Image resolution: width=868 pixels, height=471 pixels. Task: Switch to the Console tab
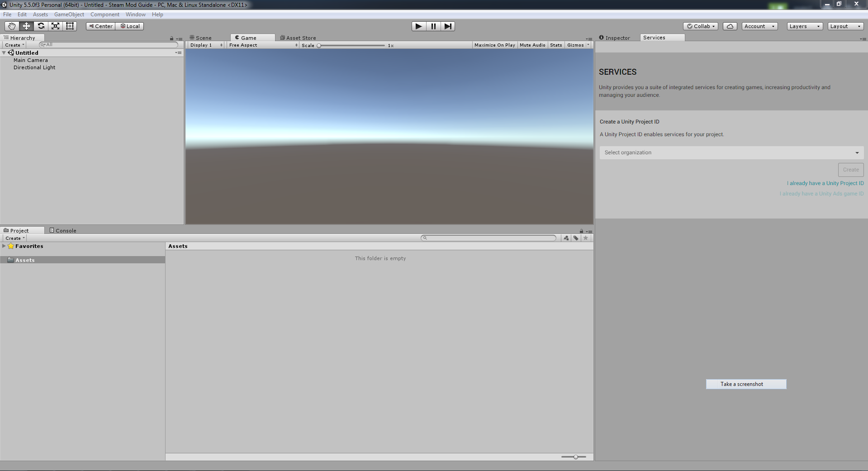(63, 231)
